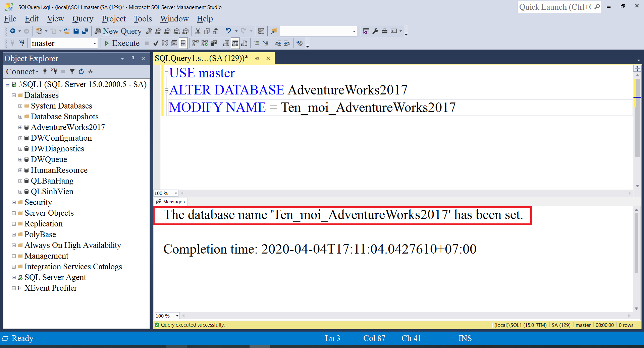Open the results zoom percentage selector
The height and width of the screenshot is (348, 644).
point(167,316)
